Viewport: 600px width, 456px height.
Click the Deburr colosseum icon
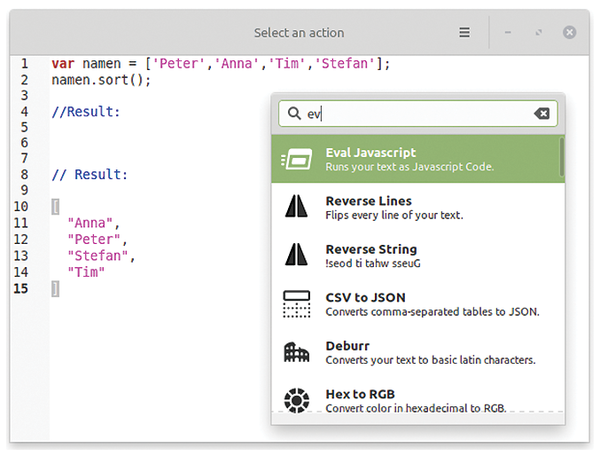point(296,352)
